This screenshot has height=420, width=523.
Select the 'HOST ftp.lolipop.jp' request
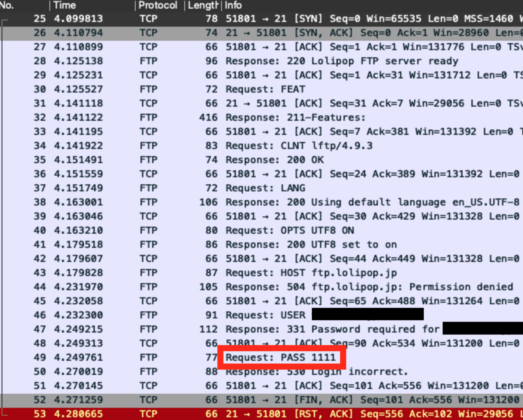tap(261, 273)
